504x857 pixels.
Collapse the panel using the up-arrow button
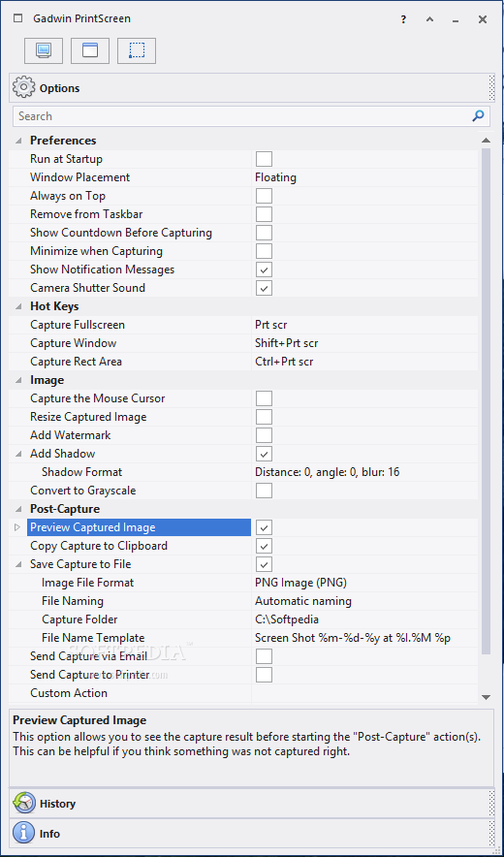(429, 19)
